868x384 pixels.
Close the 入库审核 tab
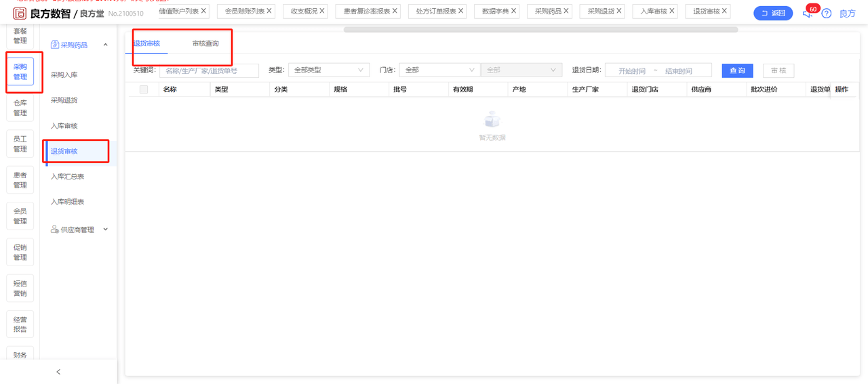pos(672,11)
